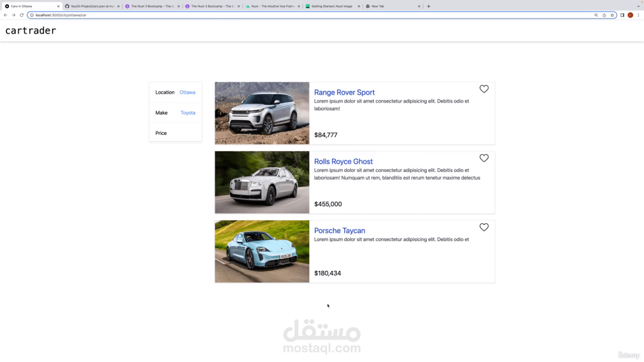Click the Range Rover Sport photo
This screenshot has height=362, width=644.
[262, 113]
